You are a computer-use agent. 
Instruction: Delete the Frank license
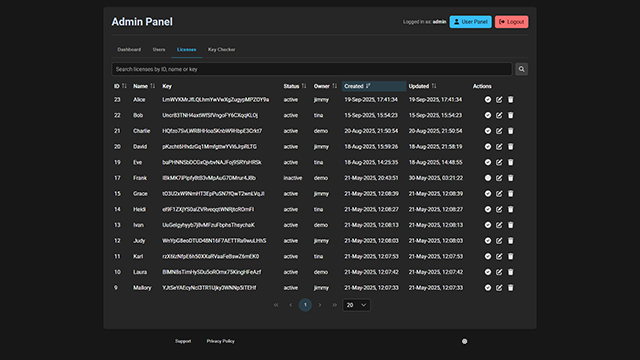click(511, 178)
